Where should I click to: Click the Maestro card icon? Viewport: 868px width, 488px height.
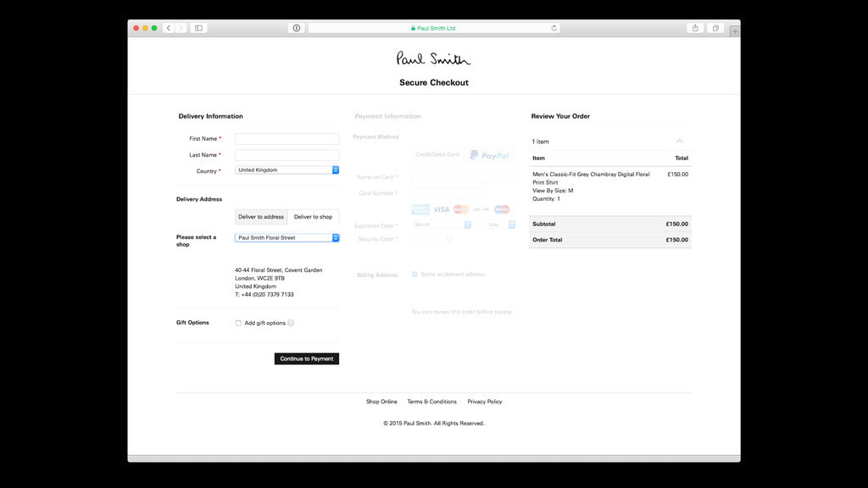tap(502, 210)
